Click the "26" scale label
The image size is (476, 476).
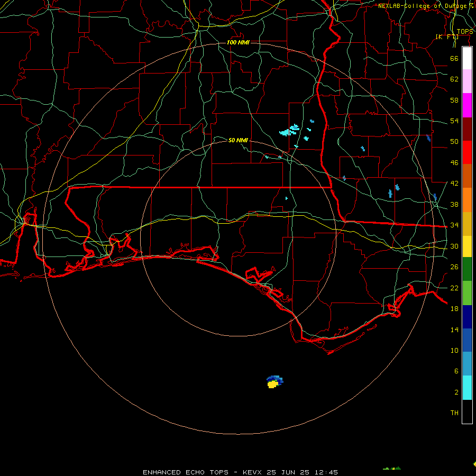click(x=454, y=267)
